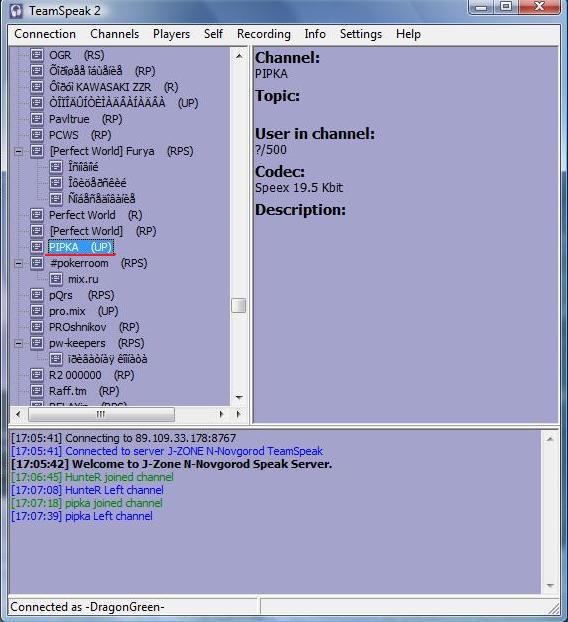Click the TeamSpeak 2 title bar icon
The image size is (568, 622).
tap(16, 10)
